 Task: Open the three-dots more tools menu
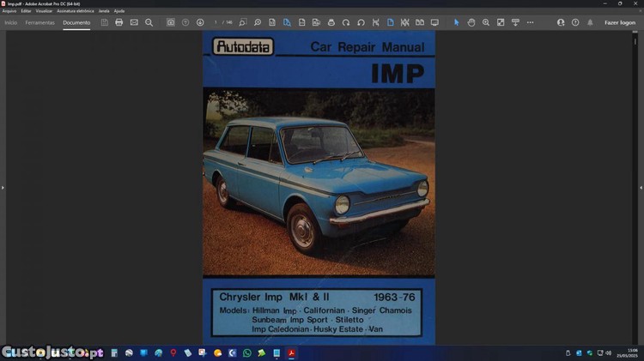tap(530, 22)
